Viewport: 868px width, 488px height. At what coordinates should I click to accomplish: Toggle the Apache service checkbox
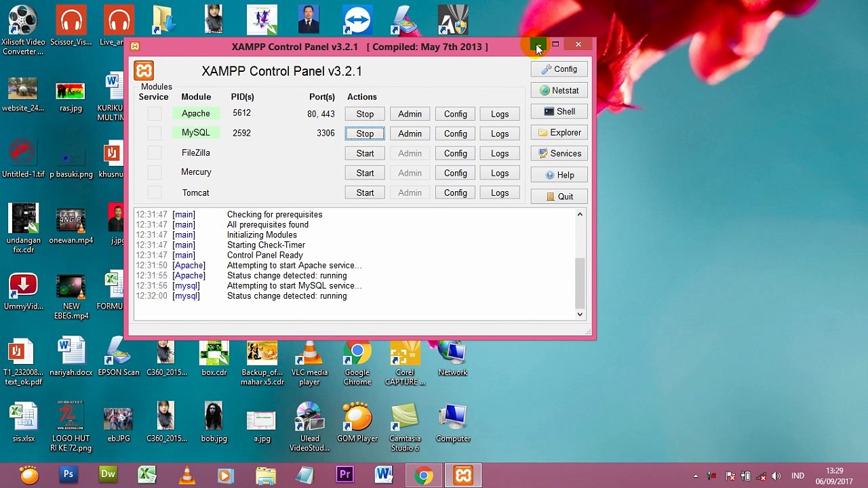pos(155,114)
